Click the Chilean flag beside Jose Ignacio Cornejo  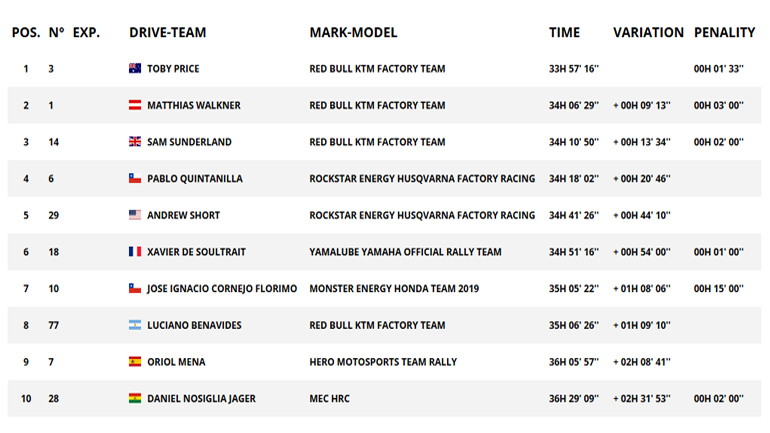[135, 289]
